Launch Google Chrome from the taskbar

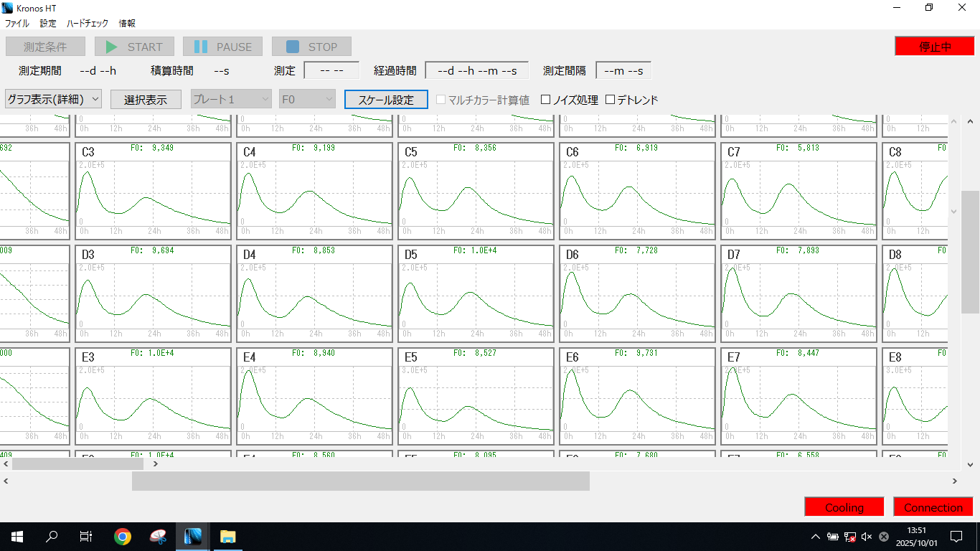123,537
